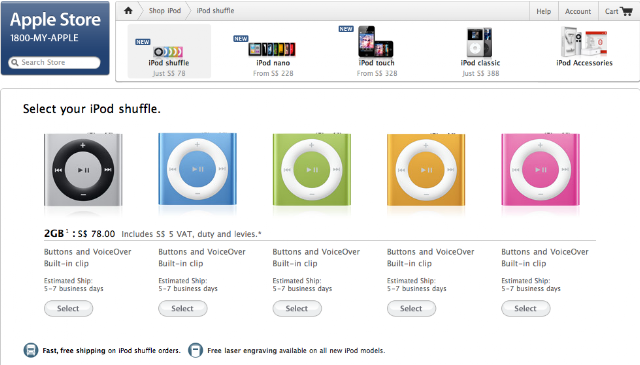
Task: Click the 'Just S$ 78' price text
Action: pyautogui.click(x=169, y=73)
